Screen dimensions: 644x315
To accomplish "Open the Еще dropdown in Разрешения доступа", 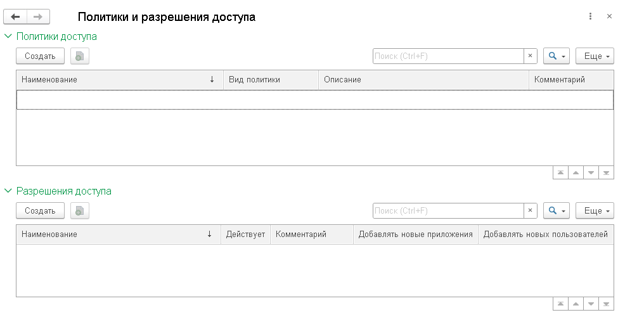I will tap(595, 210).
